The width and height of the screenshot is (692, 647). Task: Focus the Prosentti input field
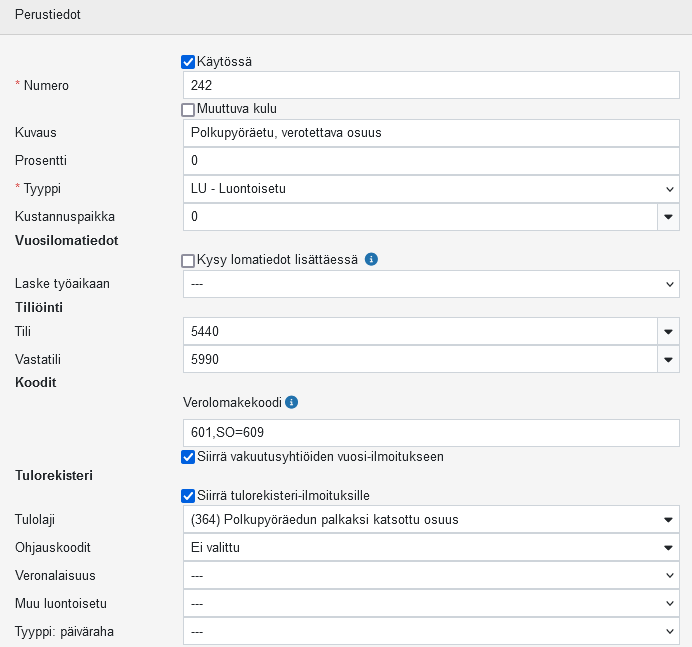coord(431,160)
